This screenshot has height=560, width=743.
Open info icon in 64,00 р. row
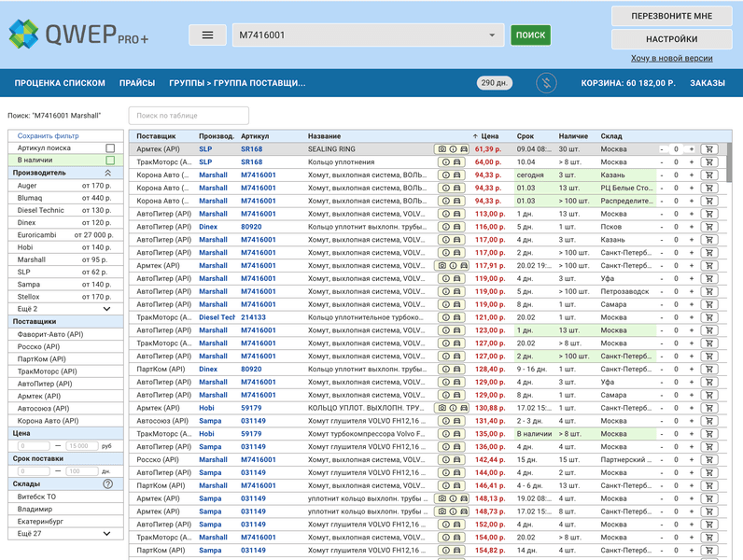(x=446, y=162)
